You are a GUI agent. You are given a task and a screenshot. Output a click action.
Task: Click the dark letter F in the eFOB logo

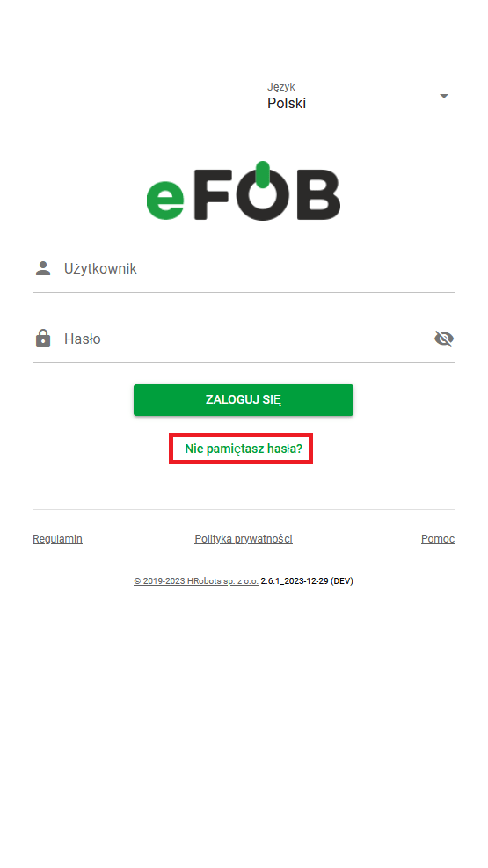pyautogui.click(x=211, y=195)
